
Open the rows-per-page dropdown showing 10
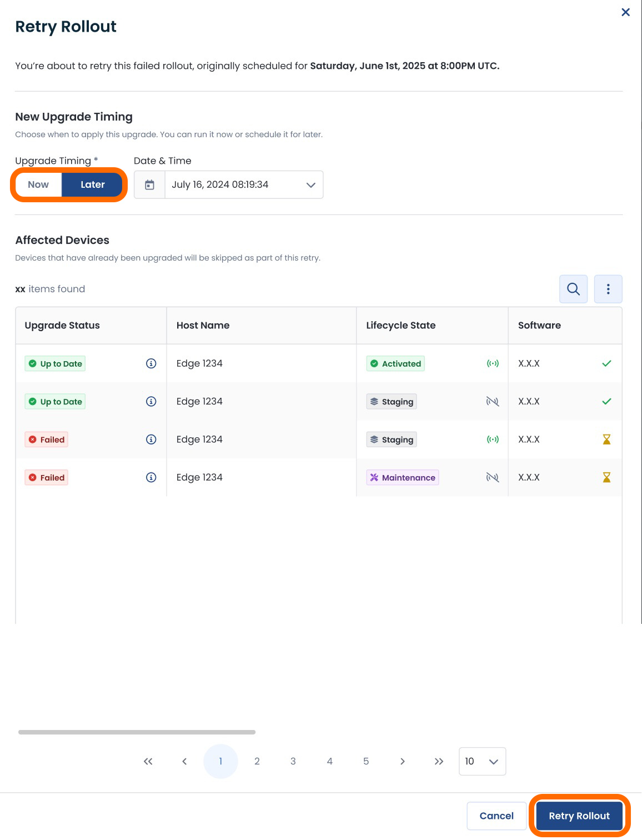pyautogui.click(x=482, y=761)
